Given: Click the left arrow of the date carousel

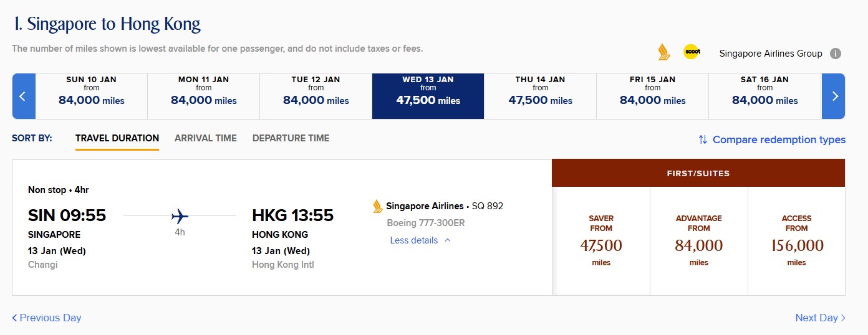Looking at the screenshot, I should point(24,96).
